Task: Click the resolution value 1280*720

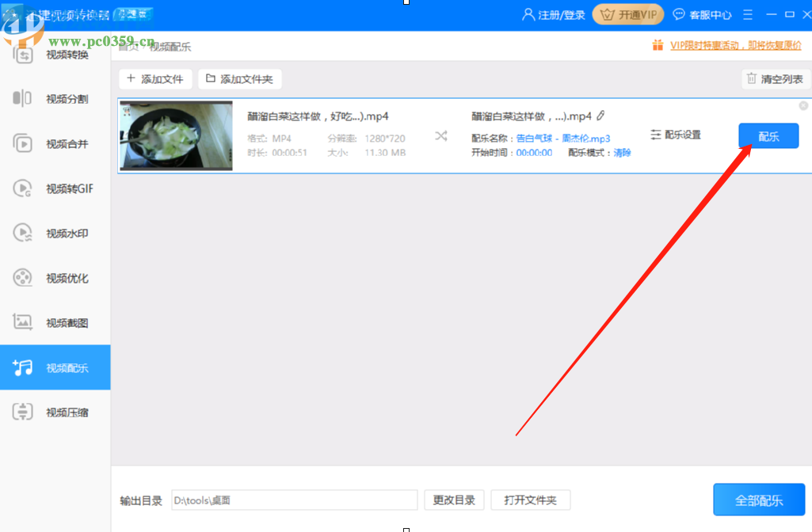Action: pyautogui.click(x=385, y=139)
